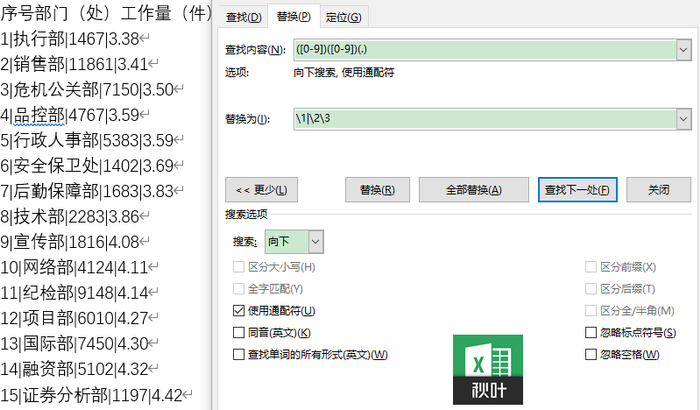The height and width of the screenshot is (410, 700).
Task: Click the 危机公关部 line in document
Action: click(x=92, y=90)
